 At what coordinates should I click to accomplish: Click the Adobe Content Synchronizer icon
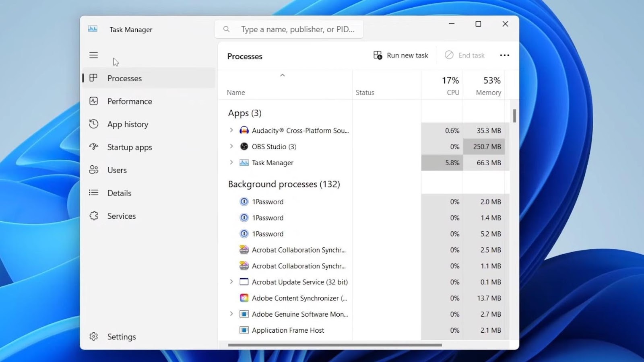pyautogui.click(x=244, y=298)
